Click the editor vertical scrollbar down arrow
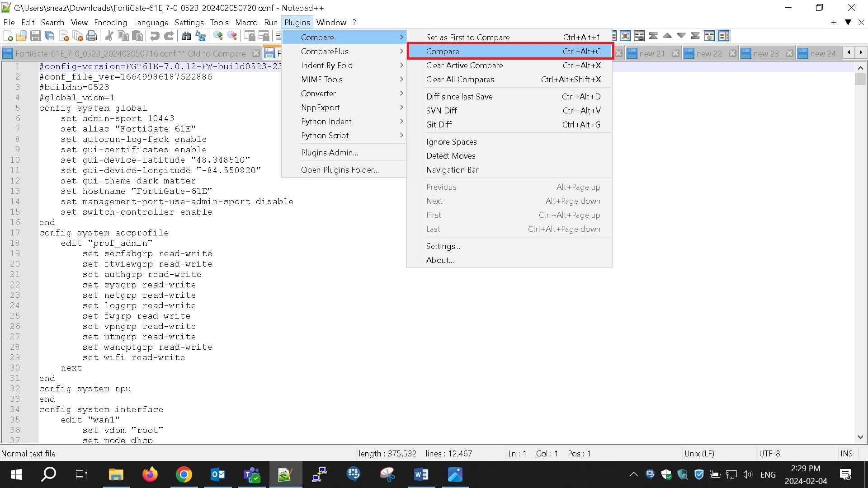 tap(860, 437)
